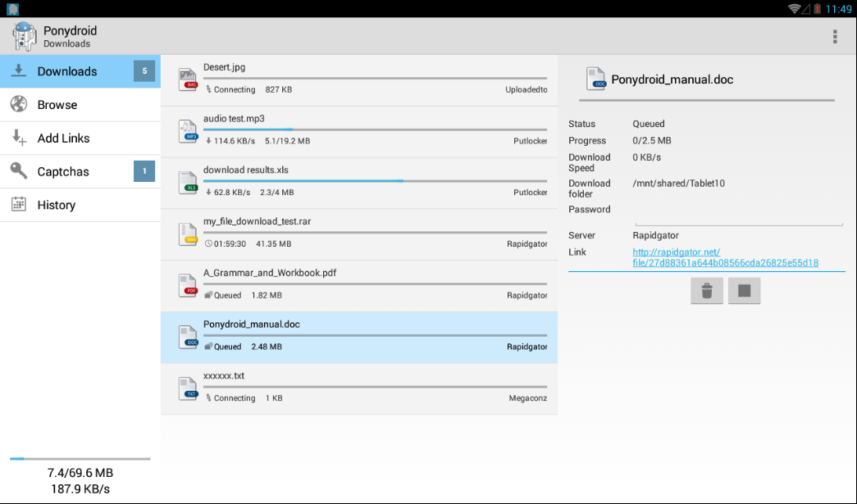Click the Password input field

738,213
